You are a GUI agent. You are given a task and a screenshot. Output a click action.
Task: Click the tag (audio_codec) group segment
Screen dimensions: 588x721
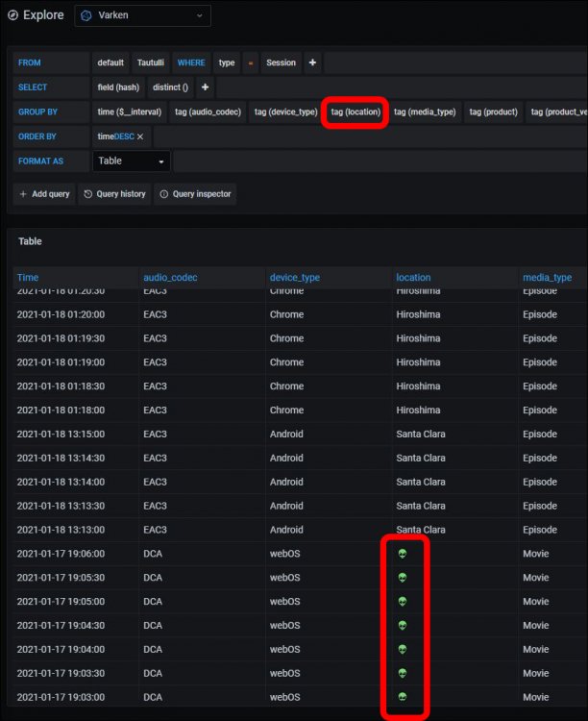pyautogui.click(x=208, y=112)
